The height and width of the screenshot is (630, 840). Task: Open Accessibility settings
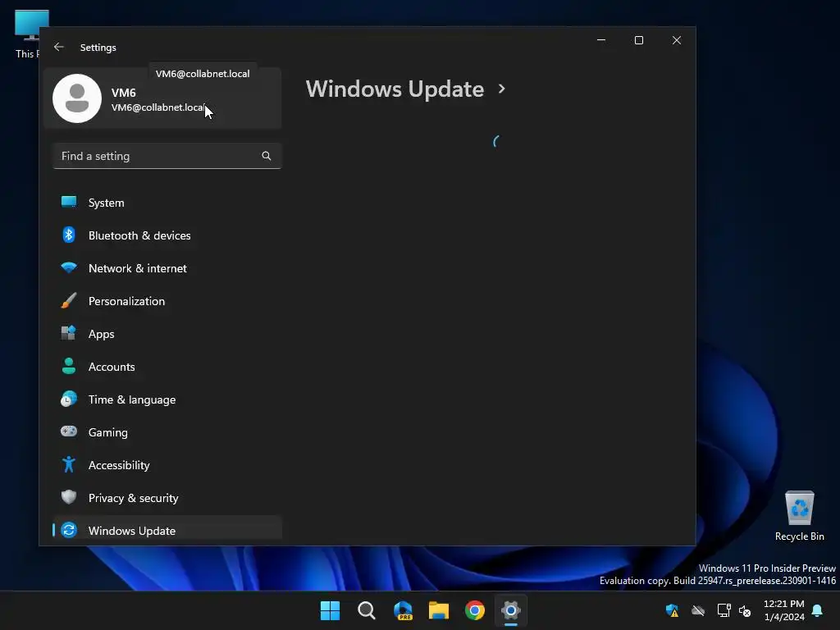pos(167,465)
